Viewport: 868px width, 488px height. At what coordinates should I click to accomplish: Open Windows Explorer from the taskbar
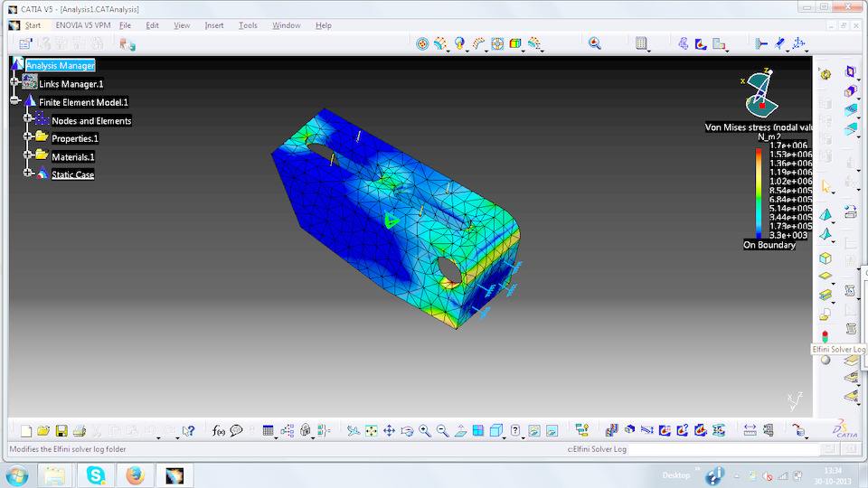[x=54, y=475]
